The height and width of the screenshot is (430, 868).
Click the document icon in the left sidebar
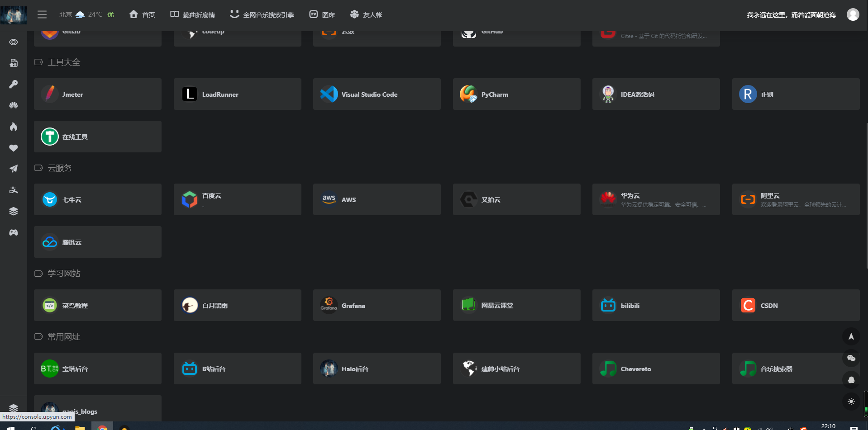(14, 63)
